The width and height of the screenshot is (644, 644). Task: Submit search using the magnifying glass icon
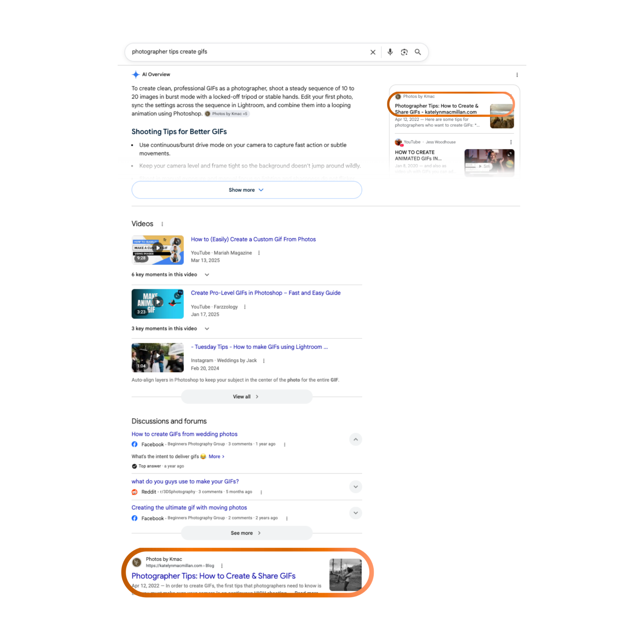click(x=418, y=52)
